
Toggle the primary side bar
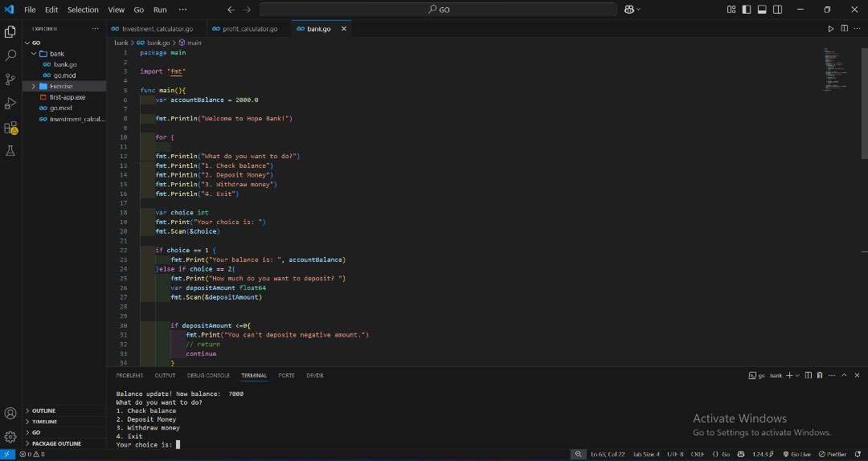pyautogui.click(x=747, y=10)
